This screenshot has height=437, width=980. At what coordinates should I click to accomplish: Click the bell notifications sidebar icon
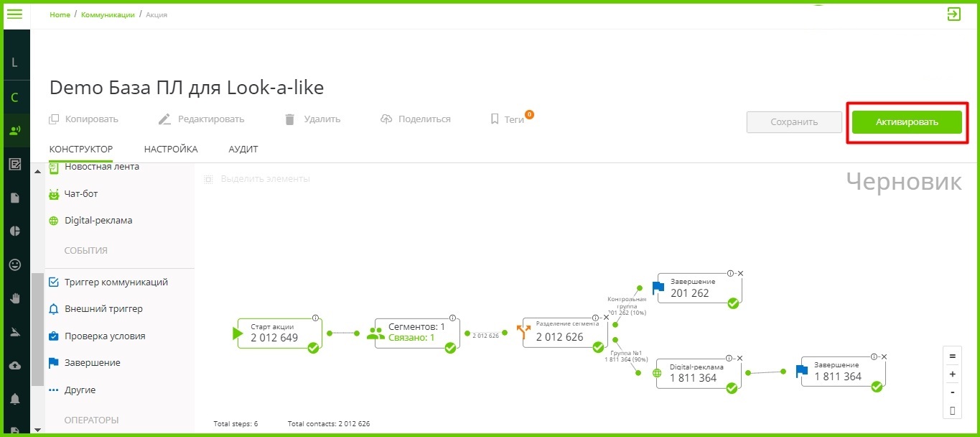click(14, 398)
